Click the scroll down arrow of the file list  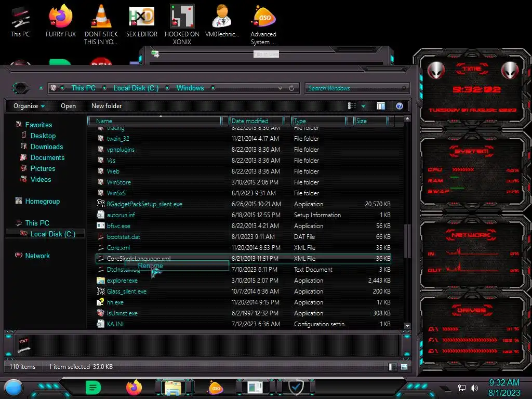407,326
